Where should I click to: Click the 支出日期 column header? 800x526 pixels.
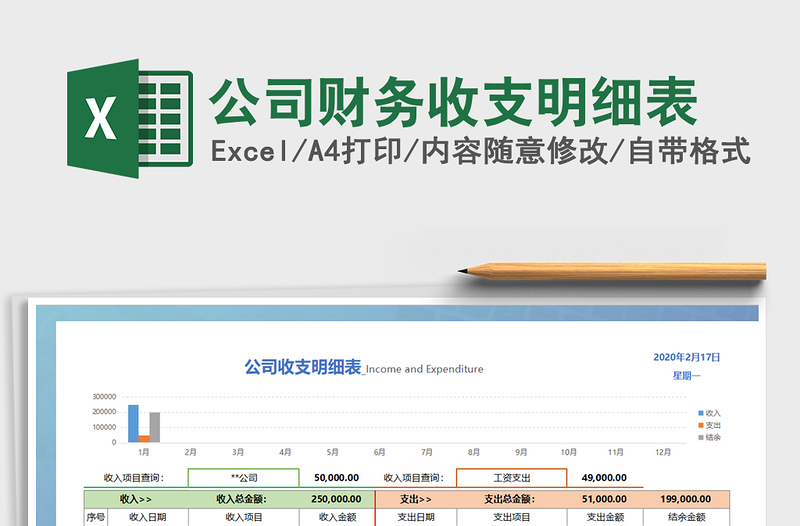pyautogui.click(x=415, y=517)
